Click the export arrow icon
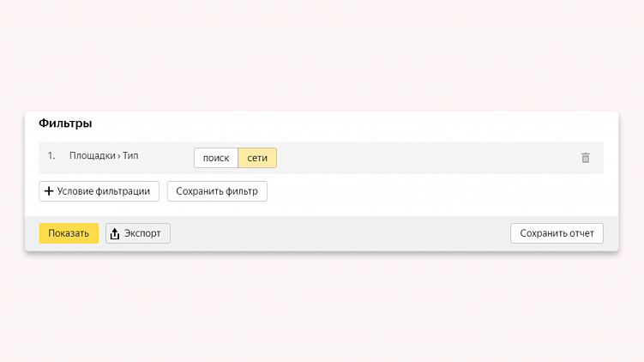The height and width of the screenshot is (362, 644). point(115,233)
